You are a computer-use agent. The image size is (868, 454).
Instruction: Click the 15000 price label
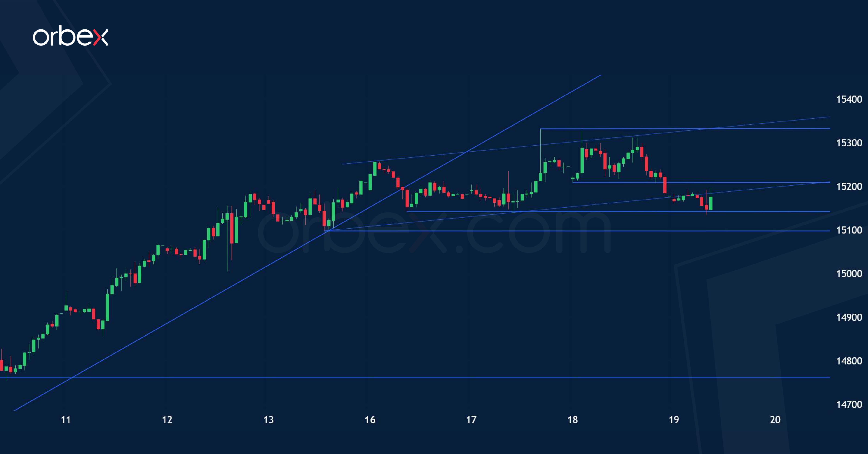click(849, 274)
